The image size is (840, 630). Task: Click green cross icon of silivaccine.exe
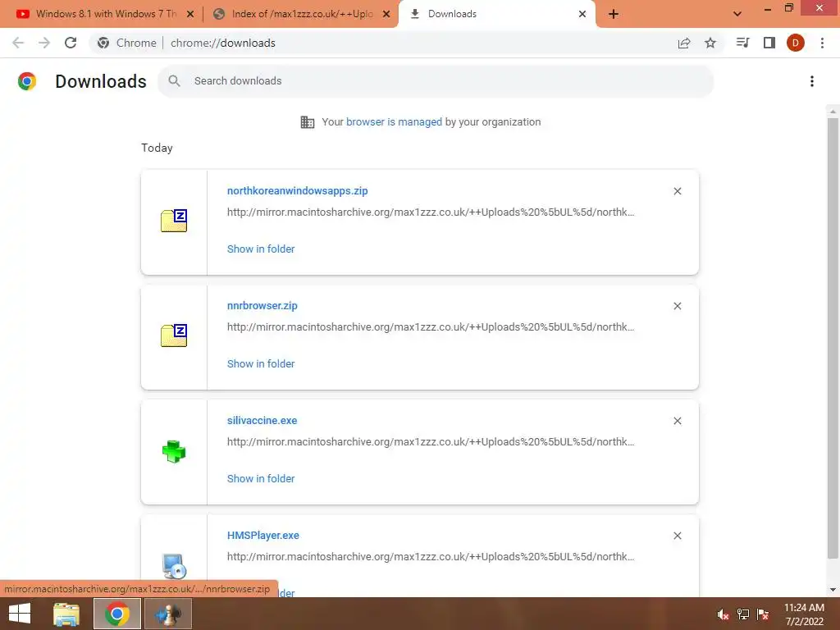(x=174, y=452)
